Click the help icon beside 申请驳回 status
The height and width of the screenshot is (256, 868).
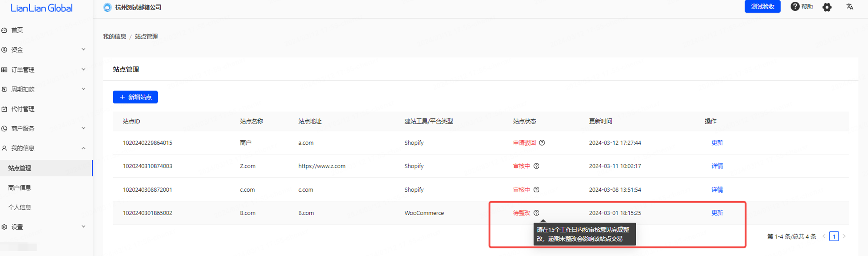(x=542, y=143)
